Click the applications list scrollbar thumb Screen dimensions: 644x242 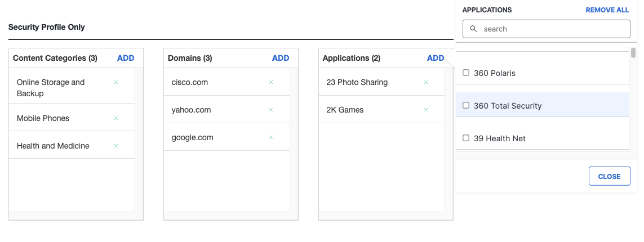click(x=633, y=52)
